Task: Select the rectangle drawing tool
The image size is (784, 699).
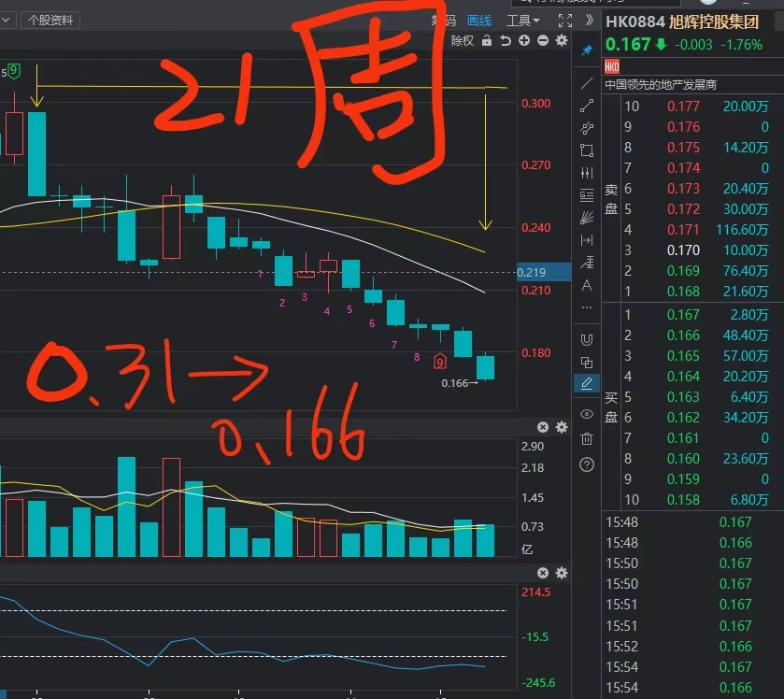Action: click(587, 150)
